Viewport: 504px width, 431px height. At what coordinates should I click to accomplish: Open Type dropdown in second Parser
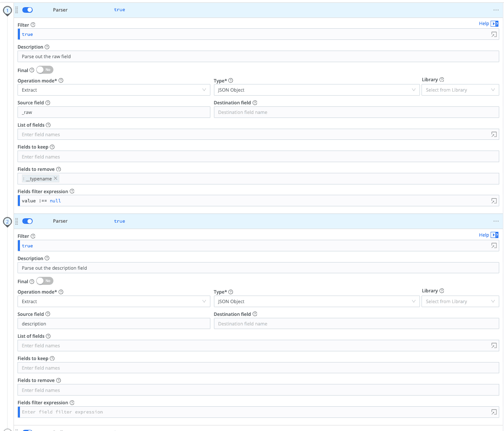coord(316,302)
